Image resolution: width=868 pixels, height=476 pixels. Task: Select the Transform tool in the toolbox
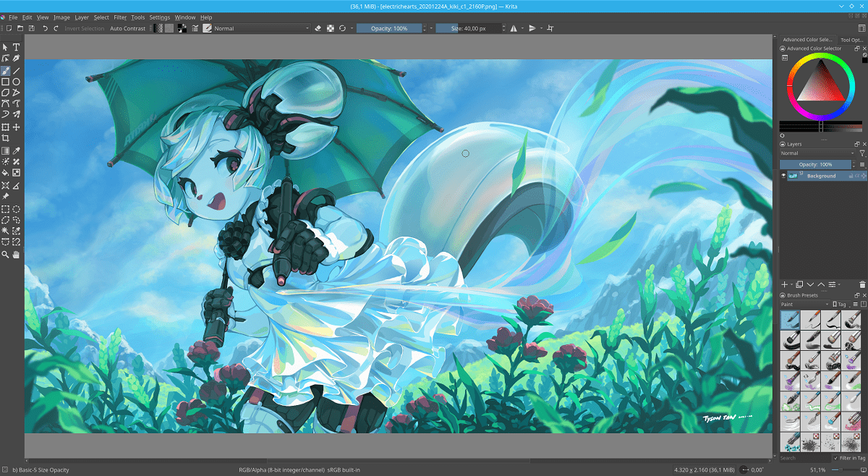click(5, 125)
